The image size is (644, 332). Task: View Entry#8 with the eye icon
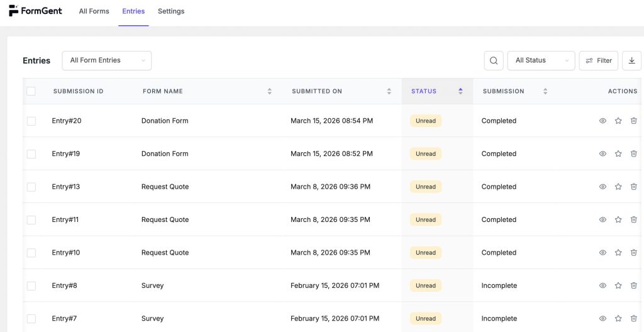tap(602, 285)
